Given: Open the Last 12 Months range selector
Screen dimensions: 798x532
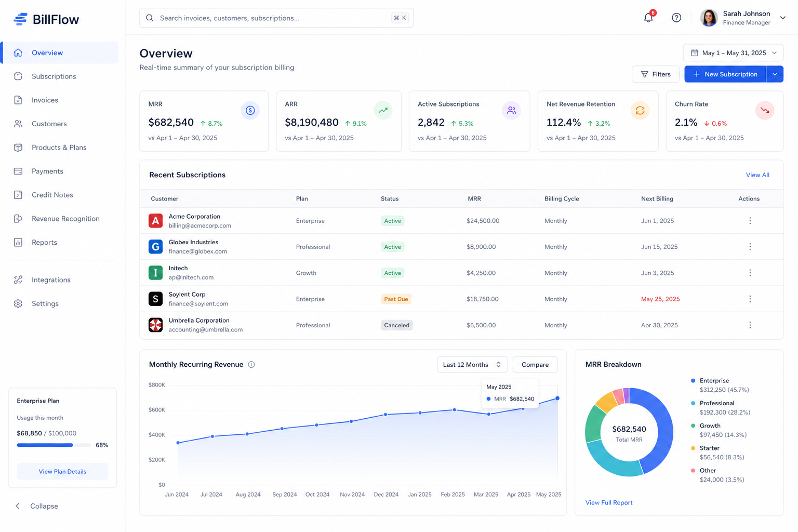Looking at the screenshot, I should [x=472, y=365].
